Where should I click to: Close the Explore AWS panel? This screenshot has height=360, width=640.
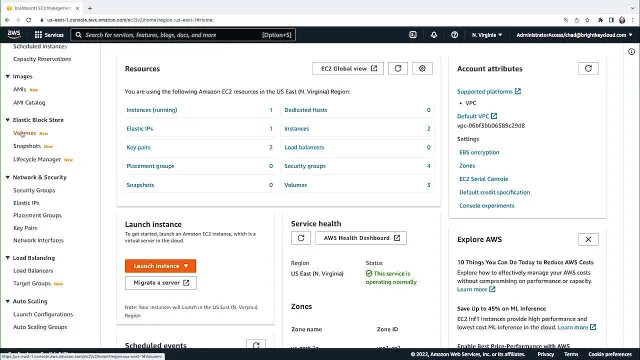[x=588, y=240]
